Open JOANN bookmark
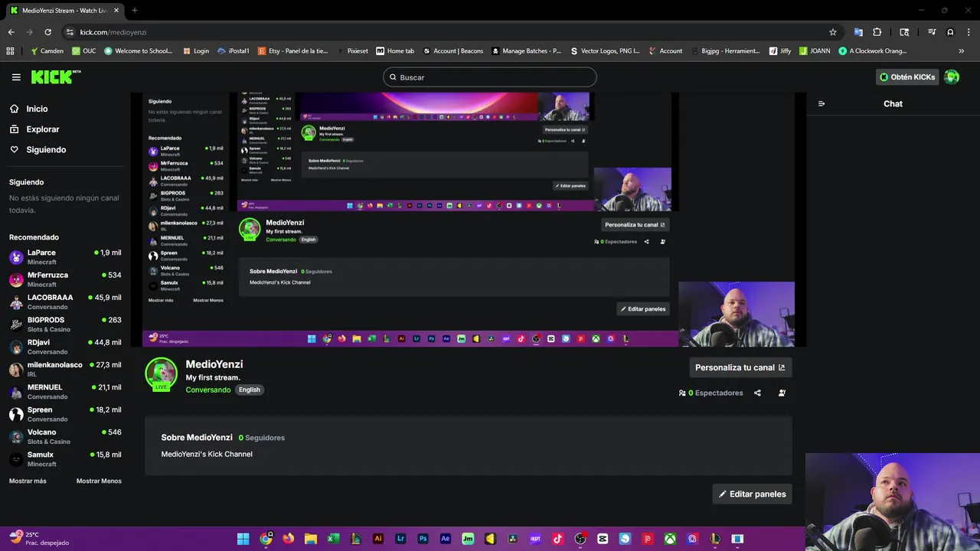 pos(815,51)
